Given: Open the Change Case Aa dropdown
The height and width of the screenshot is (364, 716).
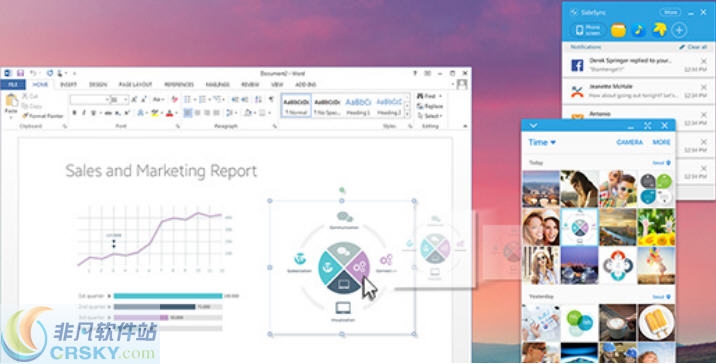Looking at the screenshot, I should click(158, 100).
